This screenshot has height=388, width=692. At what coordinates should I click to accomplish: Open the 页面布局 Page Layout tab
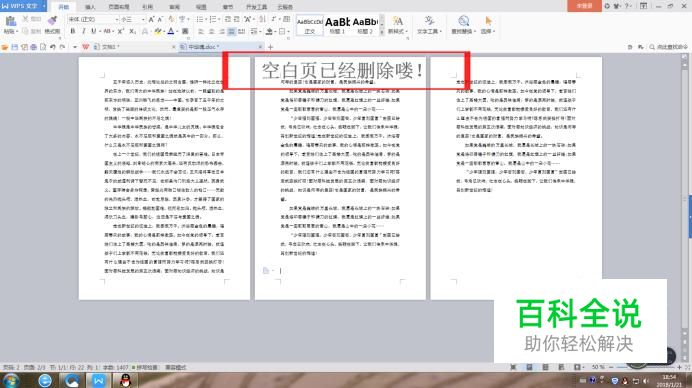tap(119, 7)
